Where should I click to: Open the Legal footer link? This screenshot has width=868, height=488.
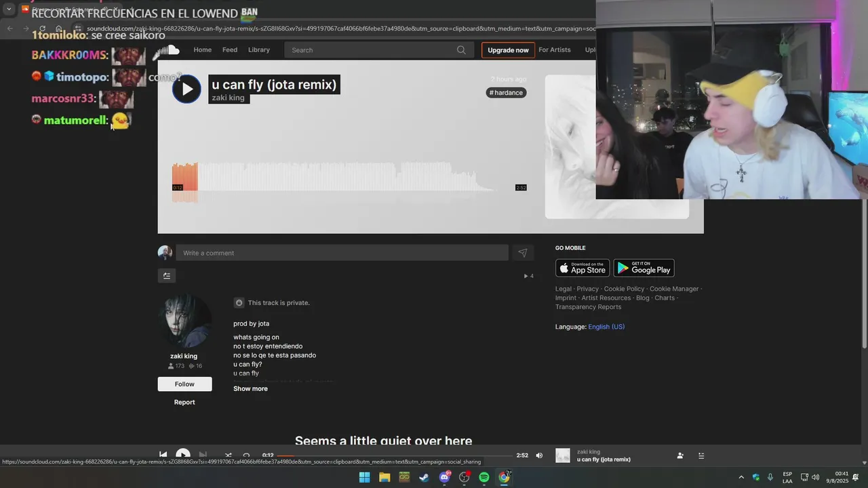564,289
